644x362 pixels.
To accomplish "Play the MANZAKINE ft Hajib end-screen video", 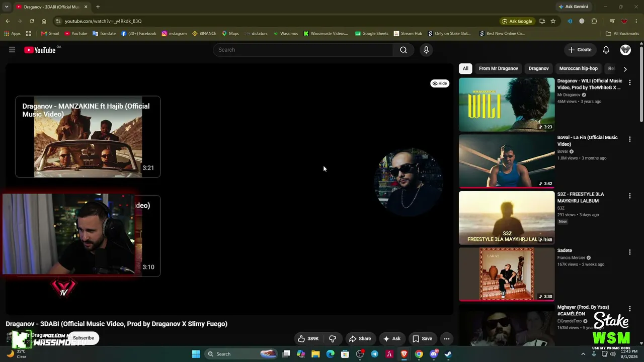I will point(88,137).
